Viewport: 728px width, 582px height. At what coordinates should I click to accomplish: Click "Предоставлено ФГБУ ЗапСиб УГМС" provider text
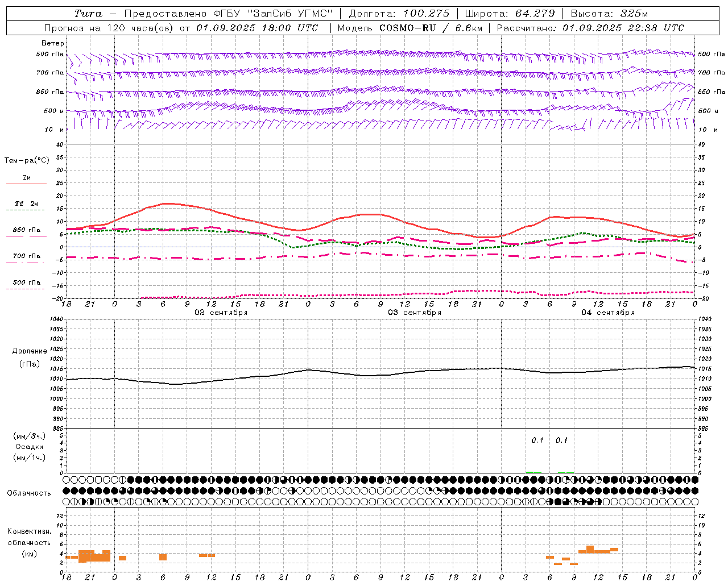[x=228, y=14]
